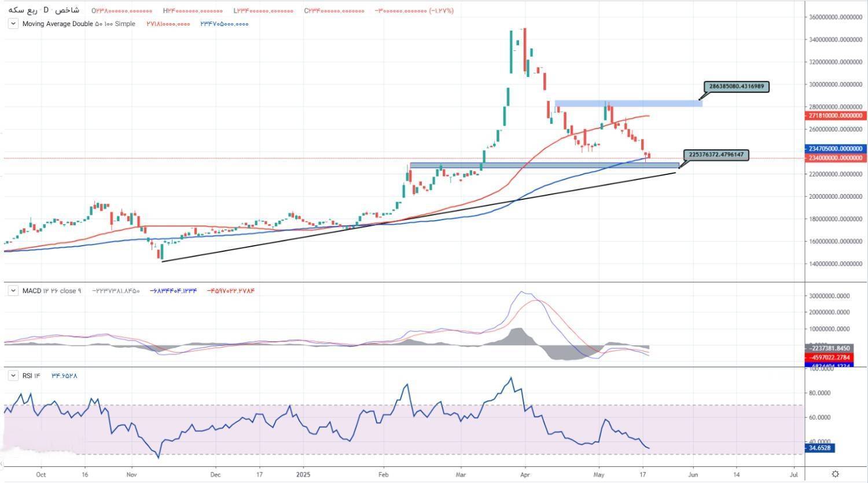
Task: Select the 286385080.4316989 price callout label
Action: pos(736,87)
